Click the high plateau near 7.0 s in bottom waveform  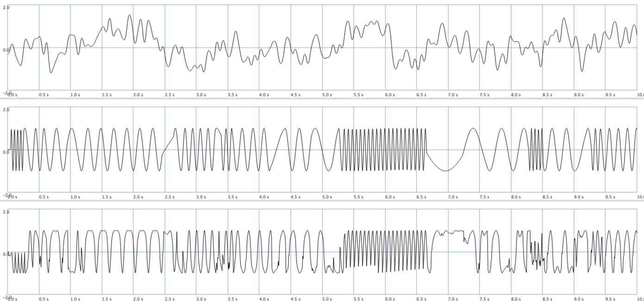tap(448, 232)
